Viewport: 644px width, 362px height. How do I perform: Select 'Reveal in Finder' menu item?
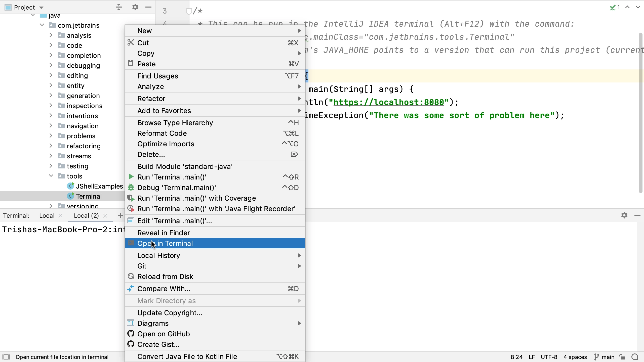coord(164,233)
